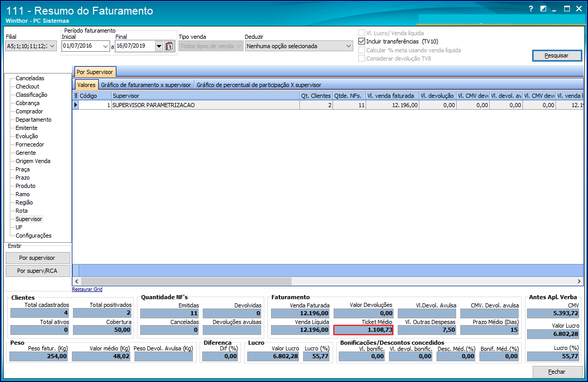Click the Vl. devolução column header

(437, 96)
